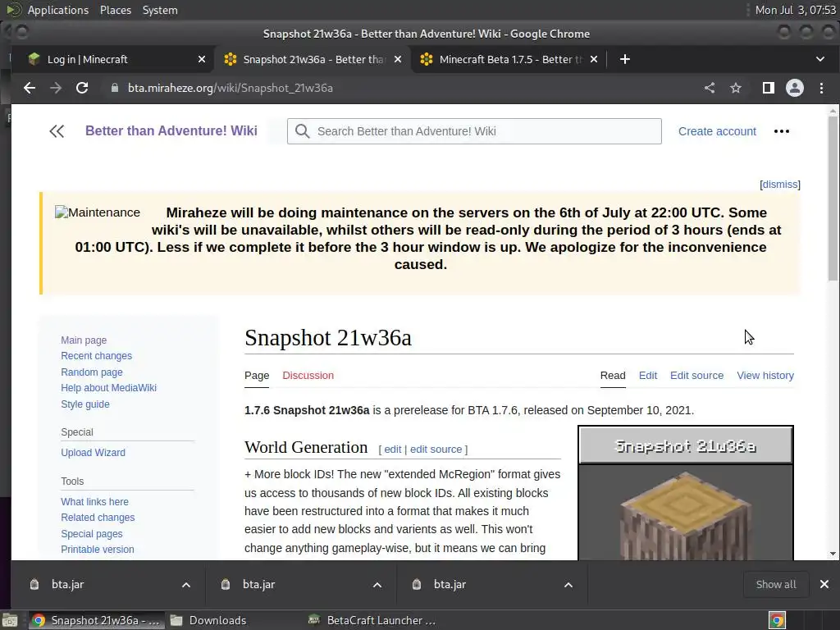Screen dimensions: 840x630
Task: Show desktop from taskbar corner icon
Action: tap(10, 620)
